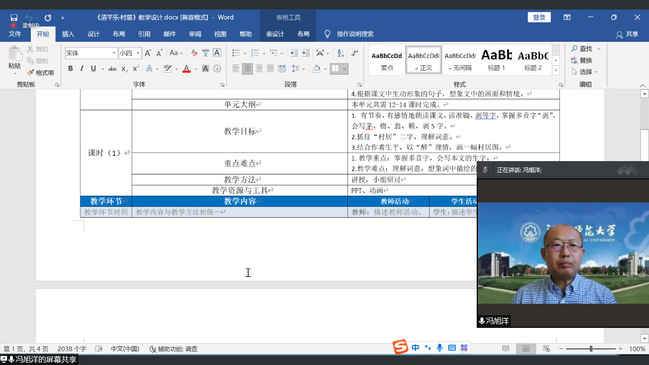Click the Increase Indent icon

click(x=305, y=53)
